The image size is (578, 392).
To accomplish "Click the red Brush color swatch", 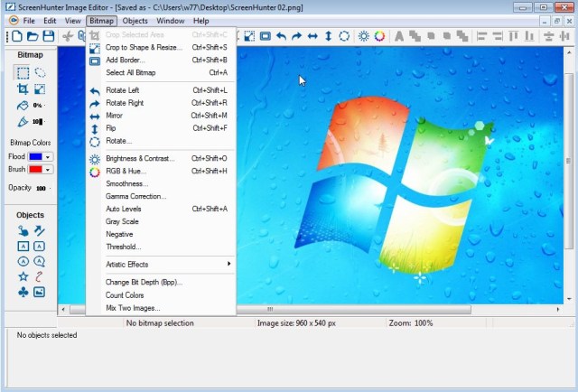I will click(x=36, y=169).
